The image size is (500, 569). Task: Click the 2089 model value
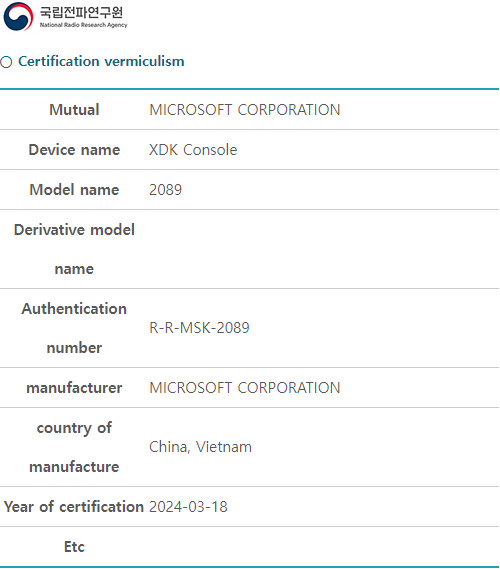(165, 189)
